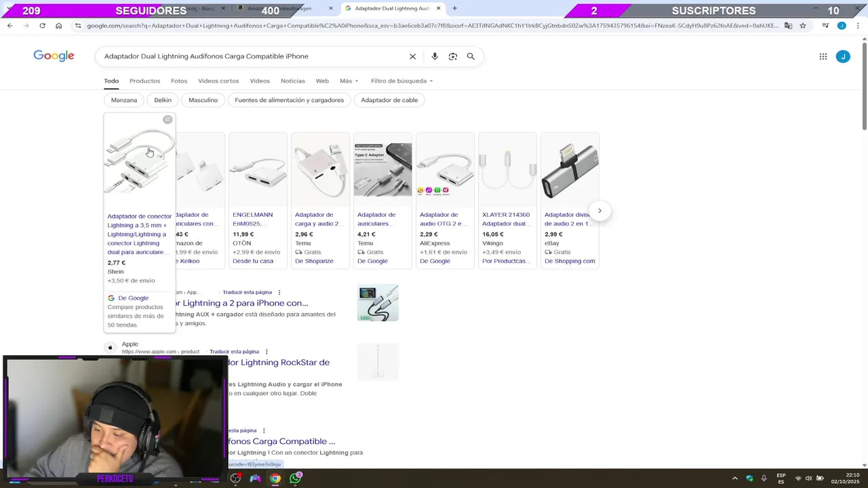The height and width of the screenshot is (488, 868).
Task: Open Chrome three-dot menu
Action: (858, 26)
